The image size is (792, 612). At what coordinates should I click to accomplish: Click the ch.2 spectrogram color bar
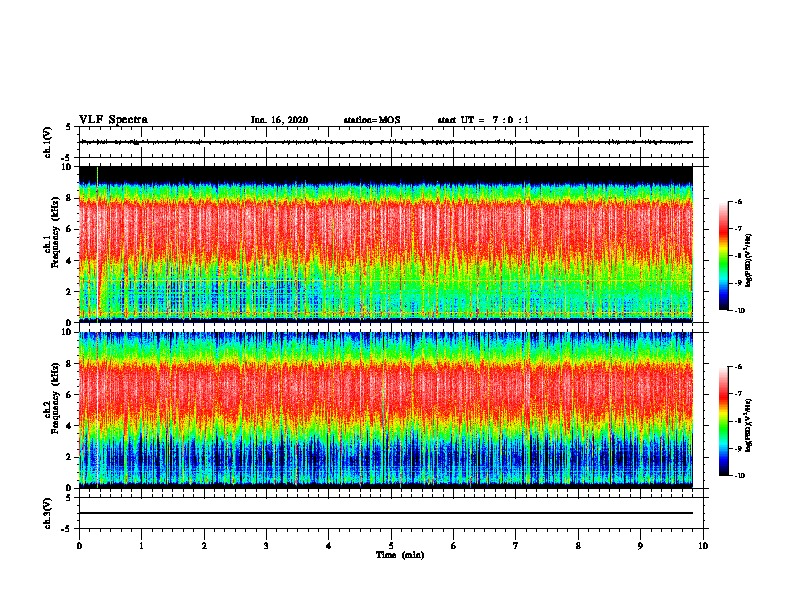(723, 421)
